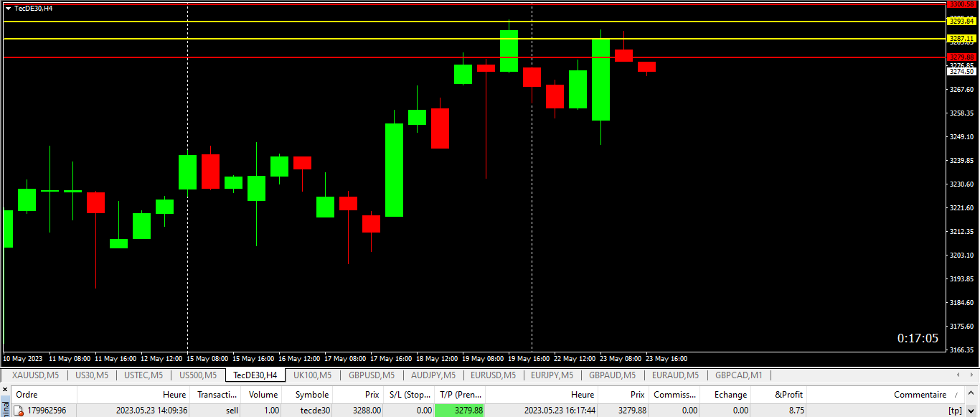Click the green T/P cell 3279.88
The width and height of the screenshot is (980, 417).
pyautogui.click(x=460, y=411)
